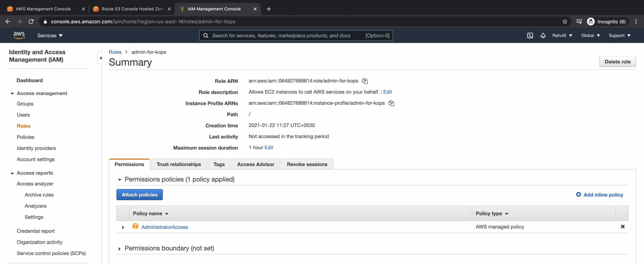Image resolution: width=644 pixels, height=264 pixels.
Task: Remove AdministratorAccess policy with the X icon
Action: pos(622,227)
